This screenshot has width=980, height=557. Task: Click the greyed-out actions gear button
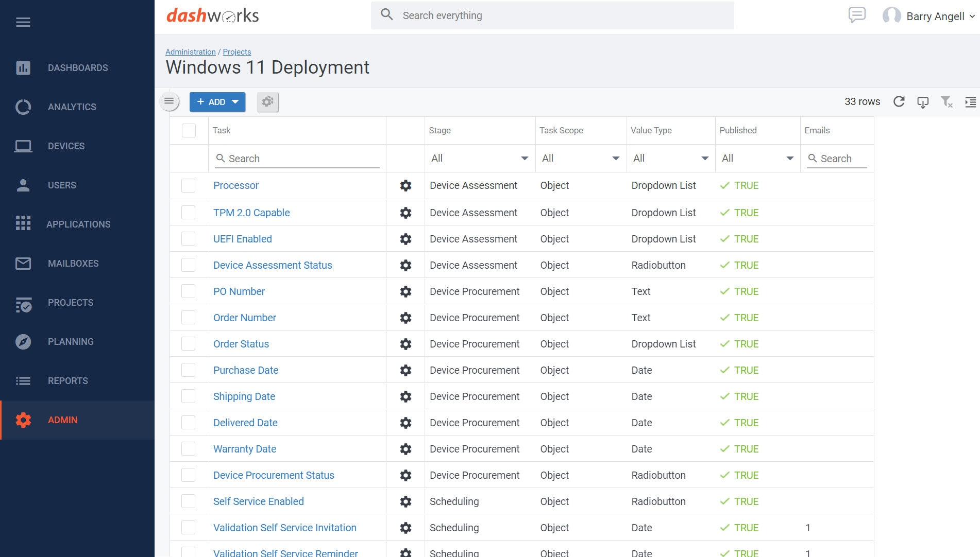268,102
